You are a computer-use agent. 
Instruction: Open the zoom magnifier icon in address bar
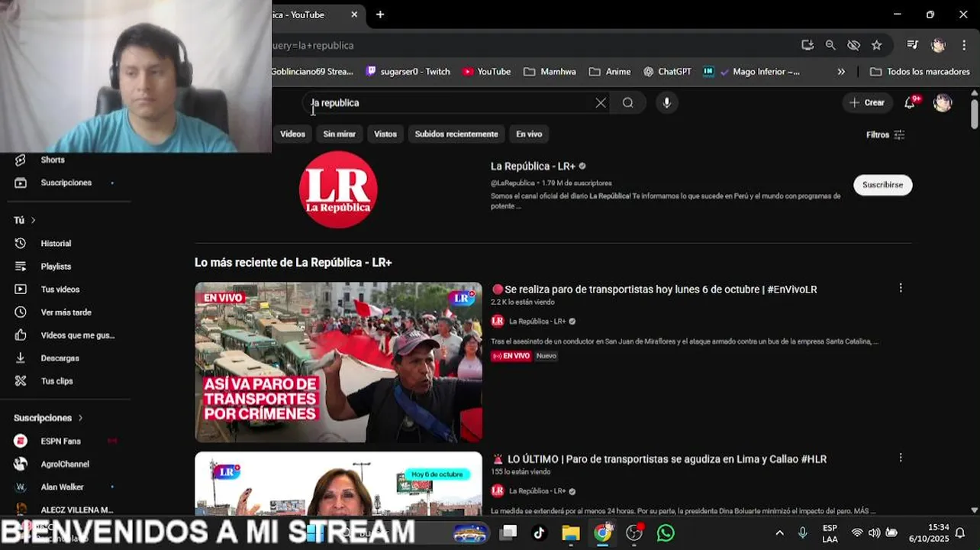click(830, 45)
